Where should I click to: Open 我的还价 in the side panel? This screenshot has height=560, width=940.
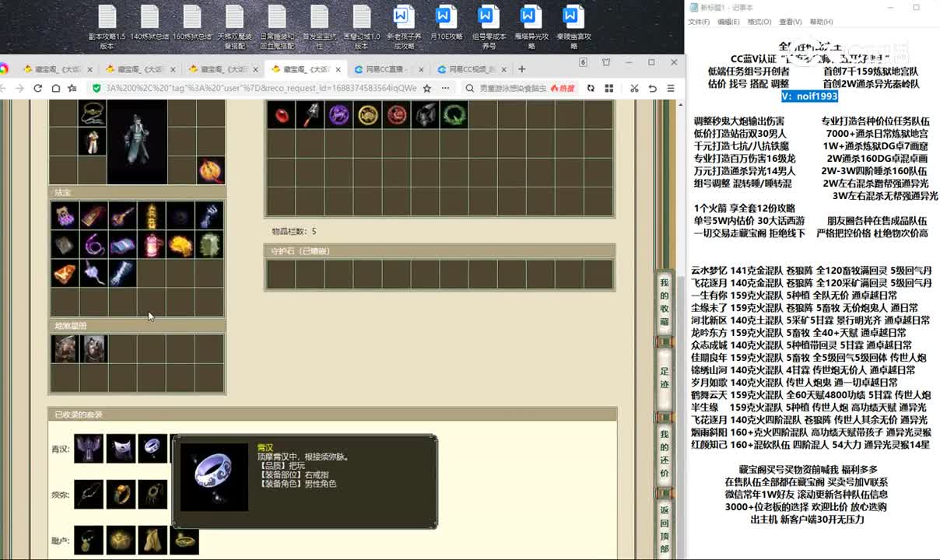(x=665, y=453)
